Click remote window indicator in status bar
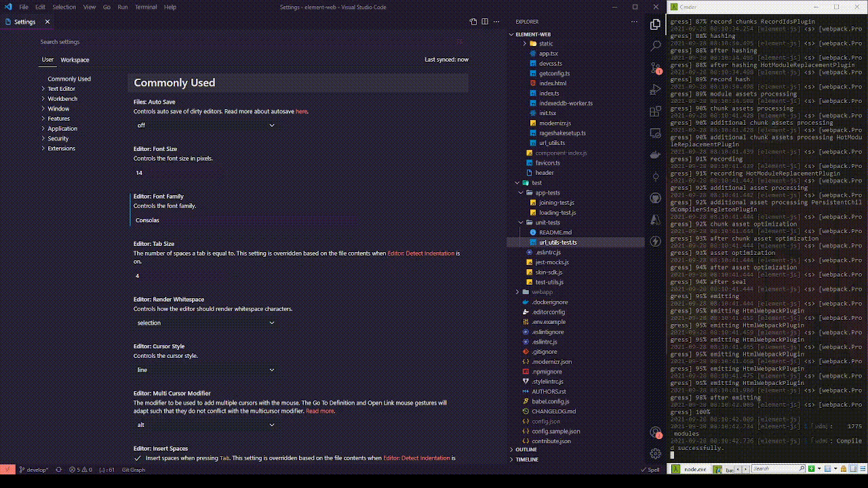 (x=7, y=470)
